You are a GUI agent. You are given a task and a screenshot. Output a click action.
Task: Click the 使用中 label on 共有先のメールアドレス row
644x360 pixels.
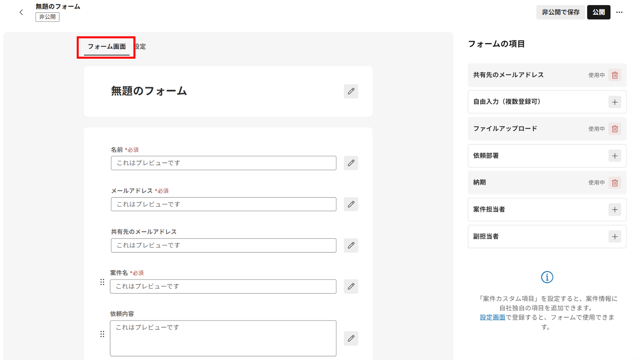pos(596,75)
